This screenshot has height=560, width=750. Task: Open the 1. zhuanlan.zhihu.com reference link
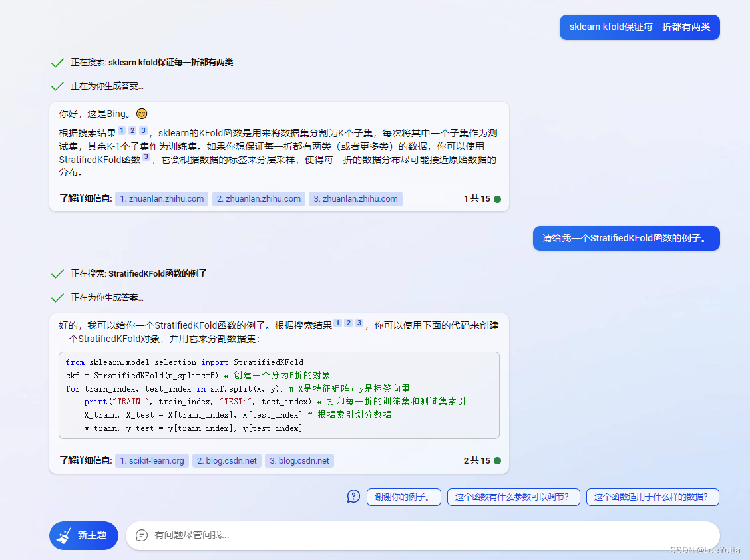[161, 198]
